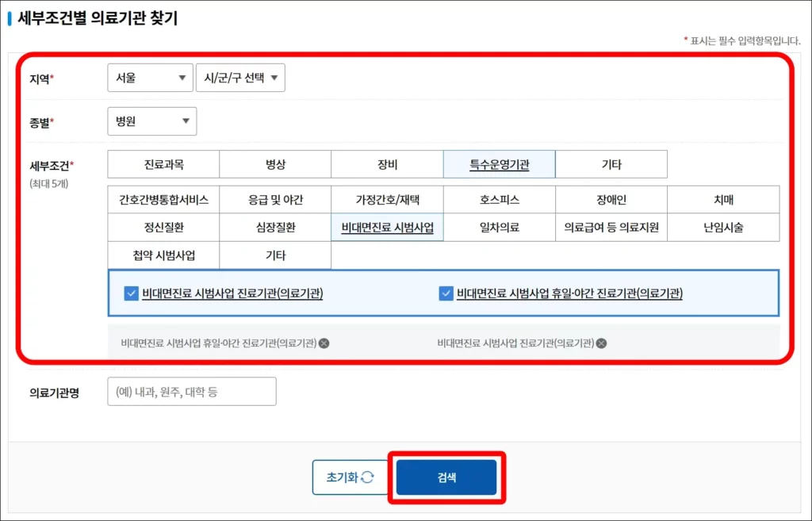The width and height of the screenshot is (812, 521).
Task: Select 가정간호/재택 option
Action: [387, 199]
